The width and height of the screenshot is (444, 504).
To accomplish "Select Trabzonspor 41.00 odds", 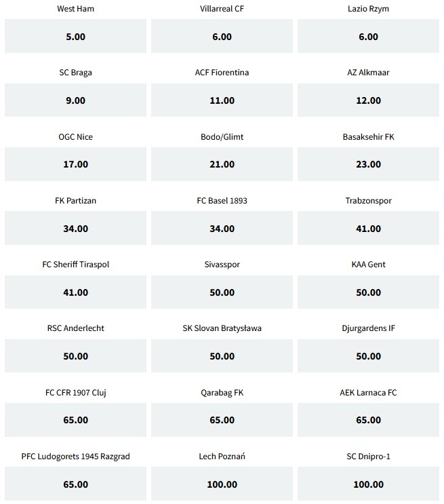I will [368, 229].
